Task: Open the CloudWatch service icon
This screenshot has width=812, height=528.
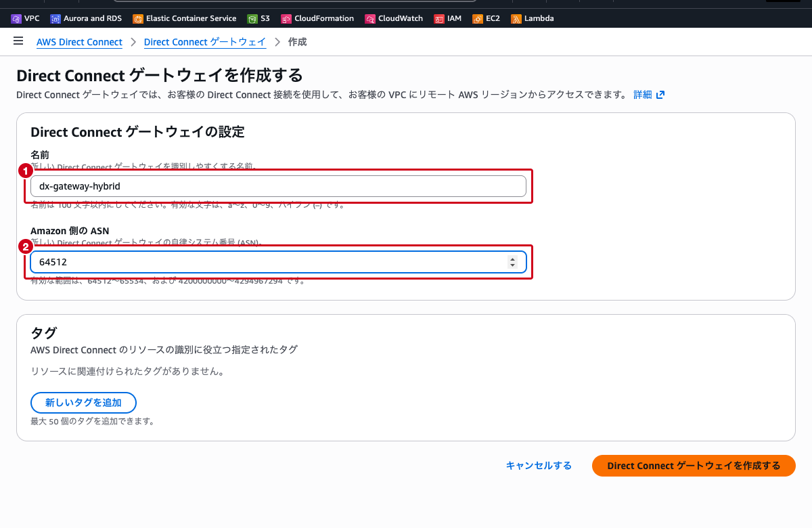Action: click(x=370, y=19)
